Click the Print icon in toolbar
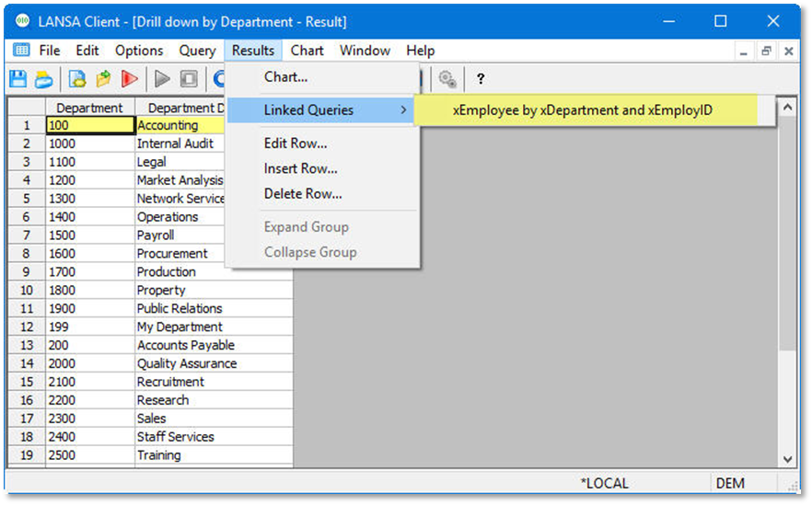This screenshot has width=812, height=505. 44,79
